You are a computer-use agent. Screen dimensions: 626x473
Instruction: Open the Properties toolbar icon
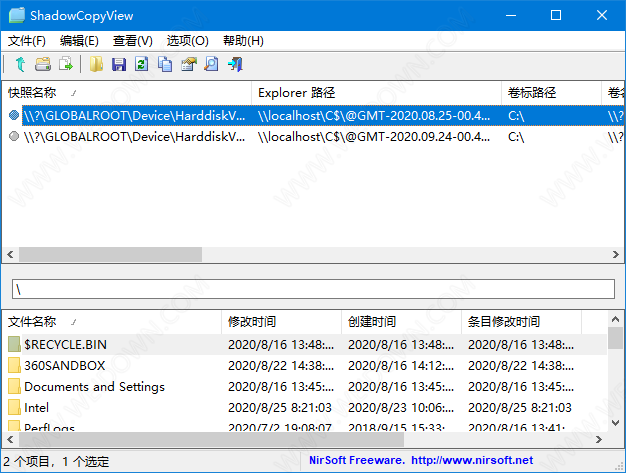(x=189, y=64)
